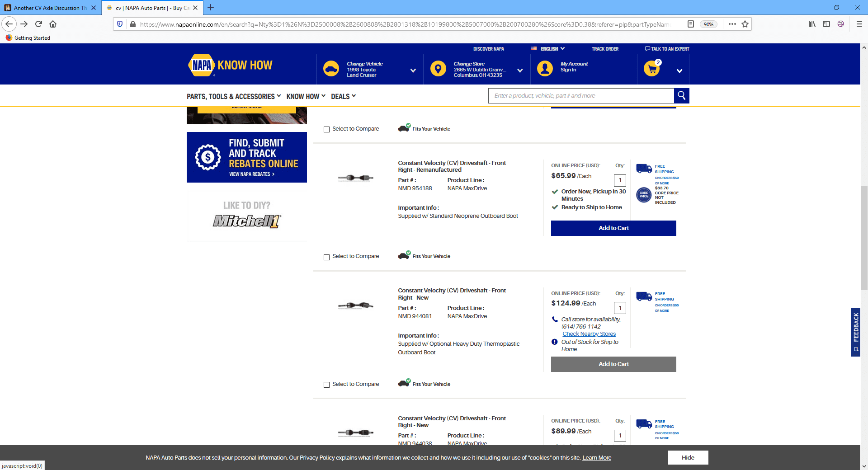Open the shopping cart icon
868x470 pixels.
(x=652, y=69)
